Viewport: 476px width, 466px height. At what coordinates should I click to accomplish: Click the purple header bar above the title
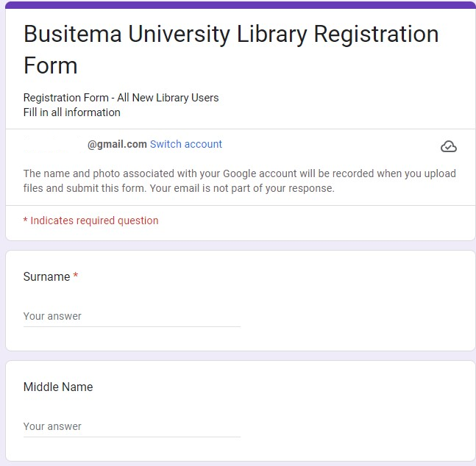(x=240, y=5)
